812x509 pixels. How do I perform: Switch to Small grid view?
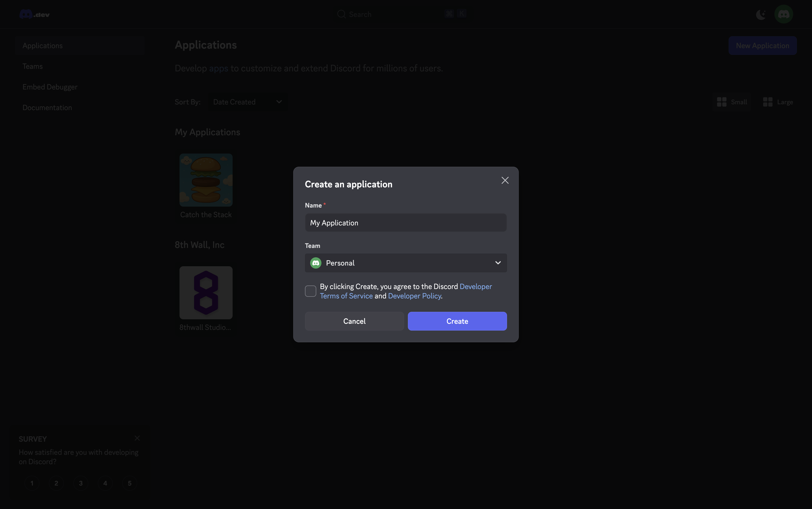(x=732, y=102)
